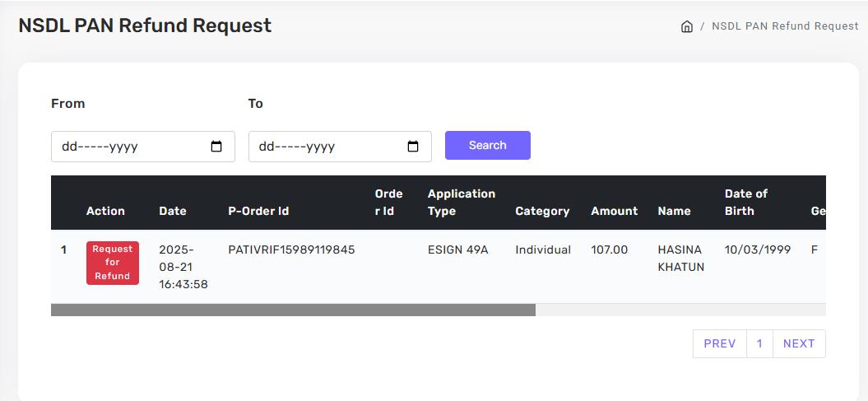
Task: Click the Action column header
Action: 105,211
